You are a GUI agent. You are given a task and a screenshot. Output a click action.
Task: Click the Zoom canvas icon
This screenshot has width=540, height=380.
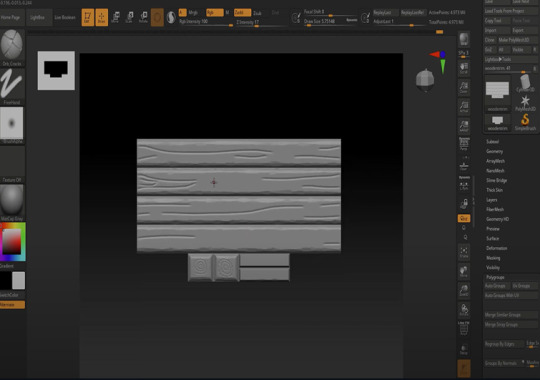click(464, 87)
